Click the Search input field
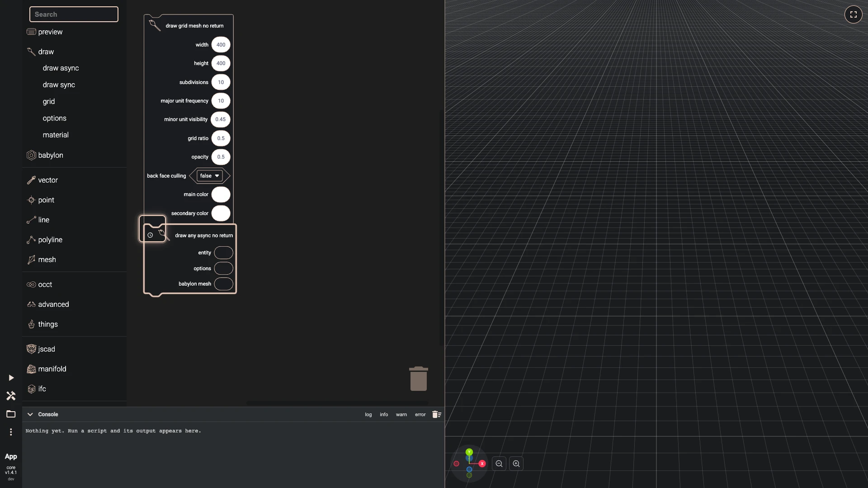This screenshot has height=488, width=868. 74,14
